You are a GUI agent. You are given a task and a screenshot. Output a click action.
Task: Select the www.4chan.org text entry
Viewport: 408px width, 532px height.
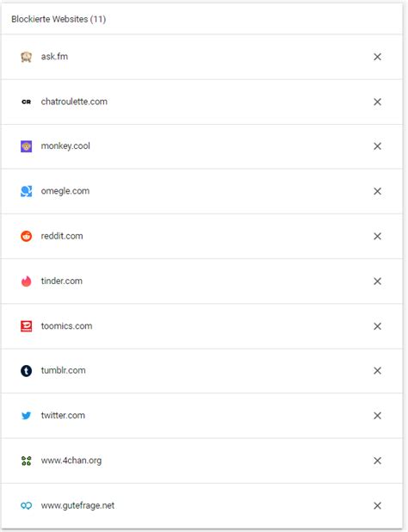[71, 461]
